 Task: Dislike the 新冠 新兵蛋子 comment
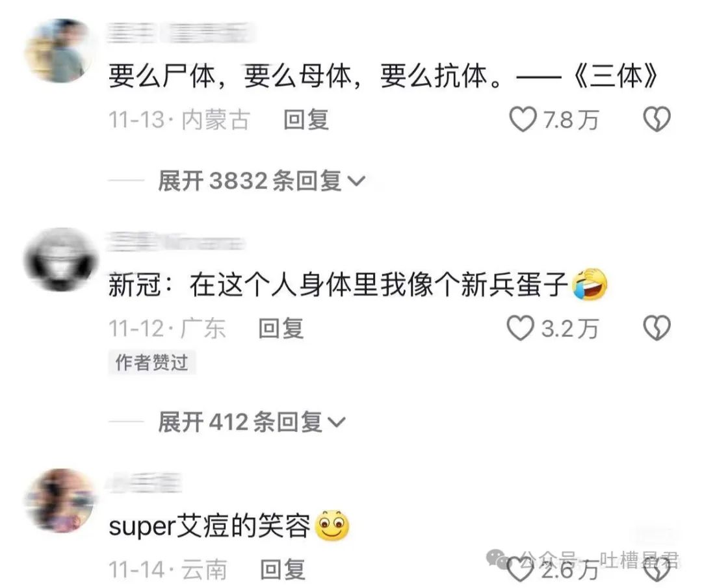click(x=656, y=328)
